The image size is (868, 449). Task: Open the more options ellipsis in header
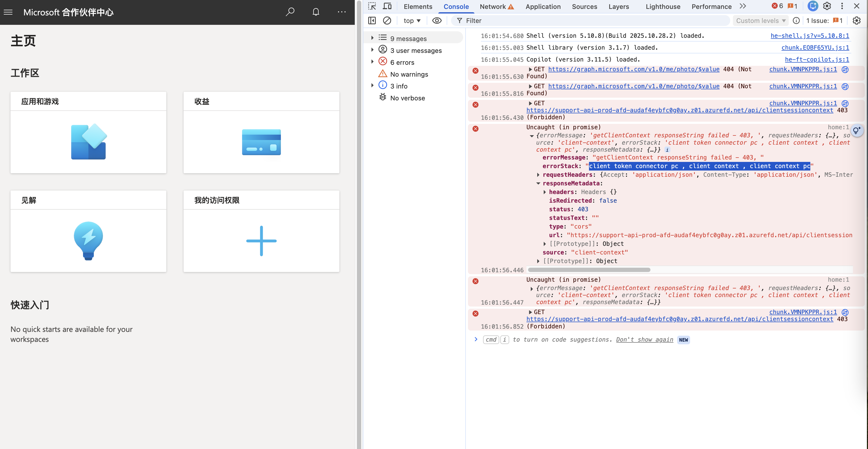(x=342, y=12)
